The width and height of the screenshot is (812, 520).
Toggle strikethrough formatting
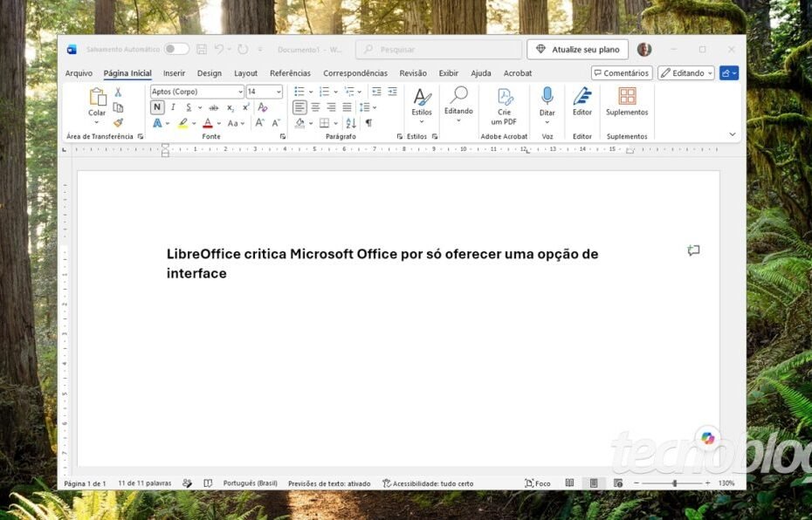tap(213, 107)
